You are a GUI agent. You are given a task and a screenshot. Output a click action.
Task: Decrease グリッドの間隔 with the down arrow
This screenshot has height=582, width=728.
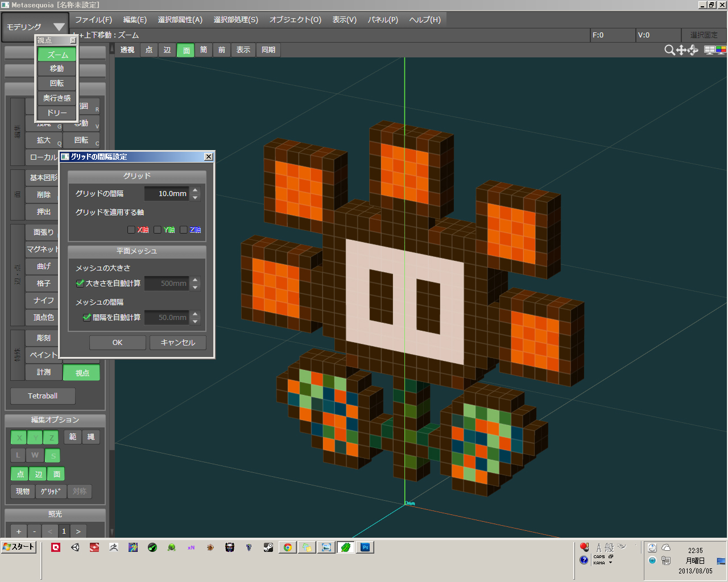click(195, 197)
